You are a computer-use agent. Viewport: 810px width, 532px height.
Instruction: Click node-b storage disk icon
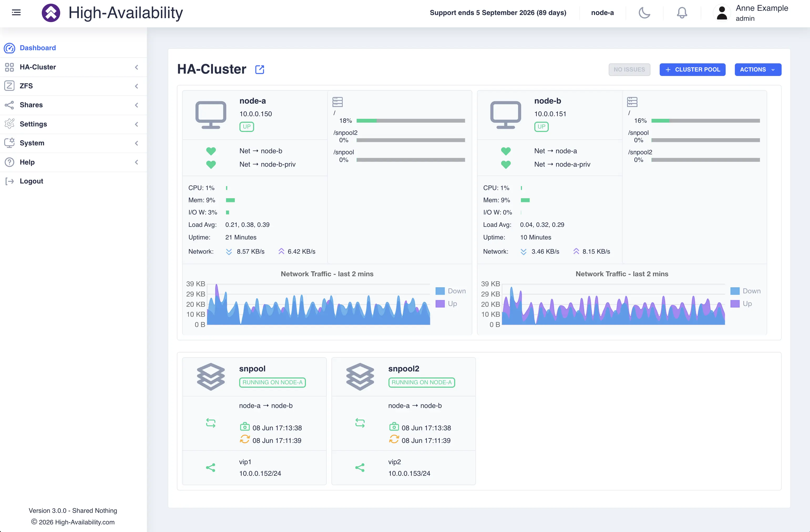pos(632,102)
